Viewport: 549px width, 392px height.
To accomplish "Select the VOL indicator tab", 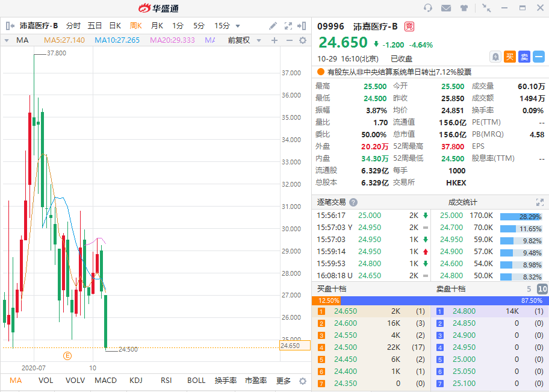I will click(46, 381).
